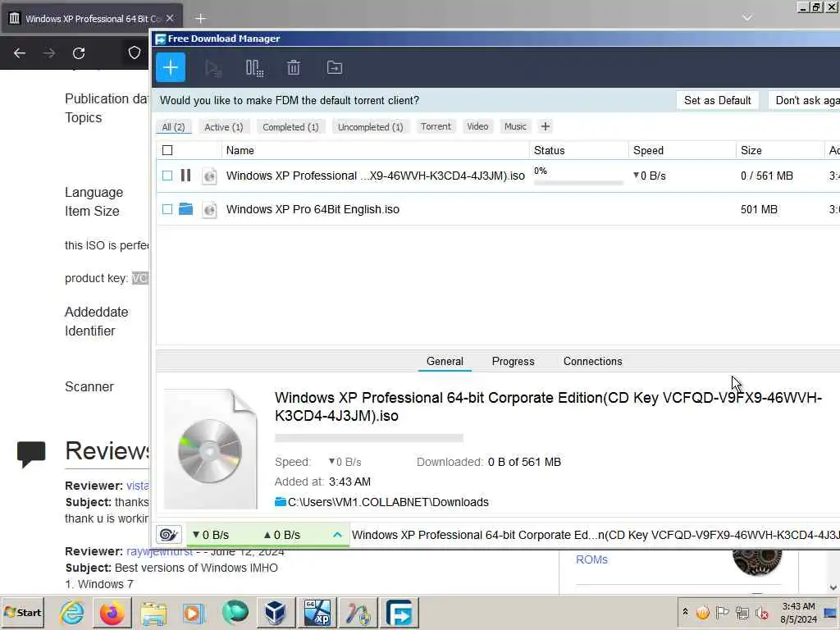This screenshot has height=630, width=840.
Task: Start selected downloads using play toolbar icon
Action: tap(213, 68)
